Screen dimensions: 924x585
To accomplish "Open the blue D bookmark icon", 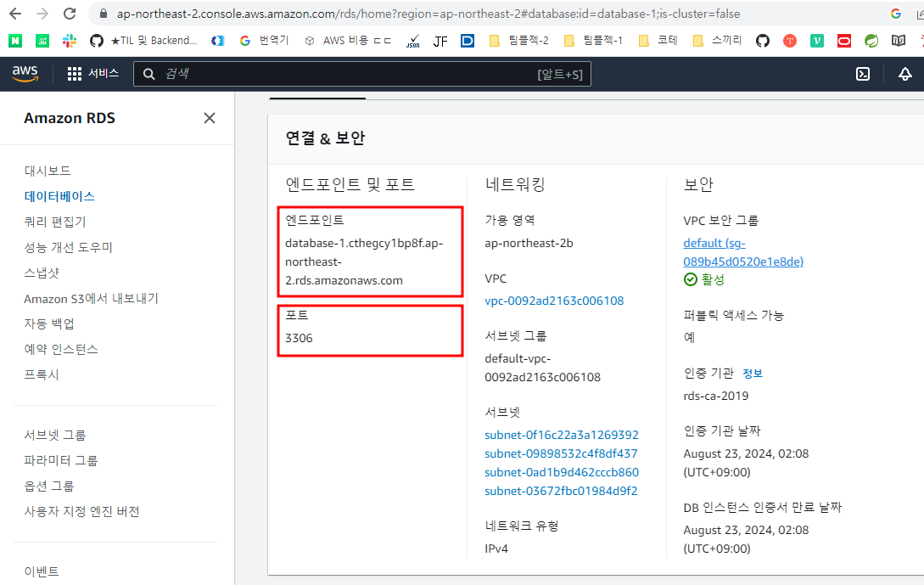I will pos(468,40).
